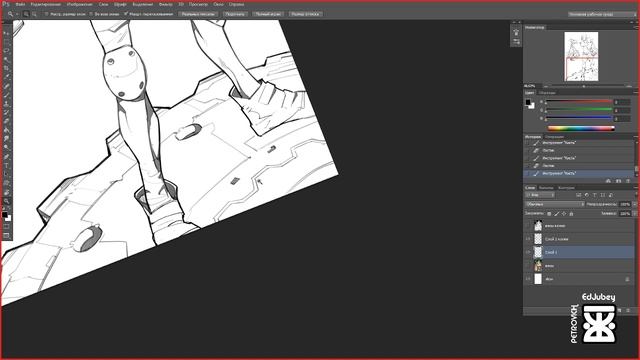Select the Brush tool in toolbox

(6, 95)
